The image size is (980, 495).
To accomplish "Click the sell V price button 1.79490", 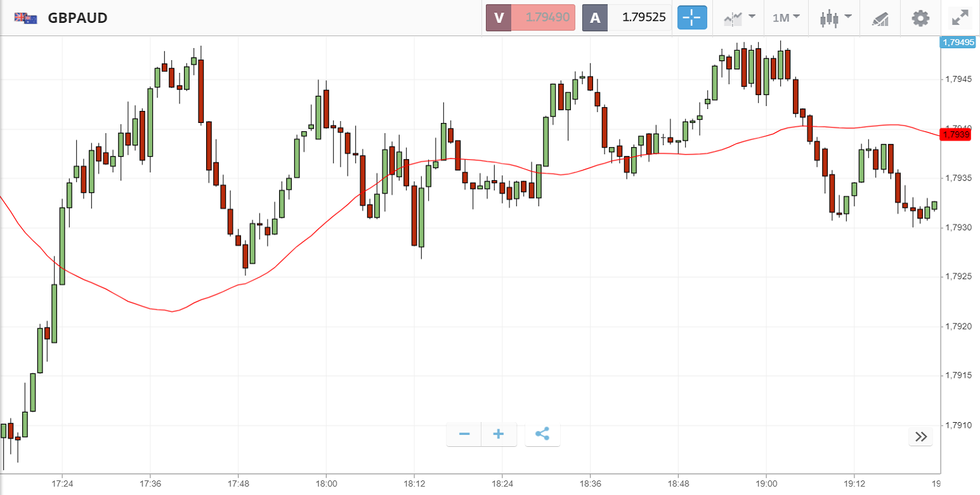I will [530, 18].
